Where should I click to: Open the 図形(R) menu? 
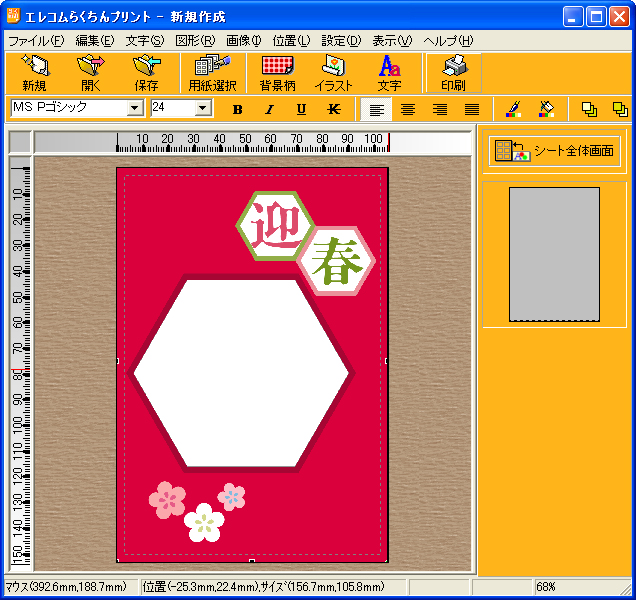click(x=195, y=41)
